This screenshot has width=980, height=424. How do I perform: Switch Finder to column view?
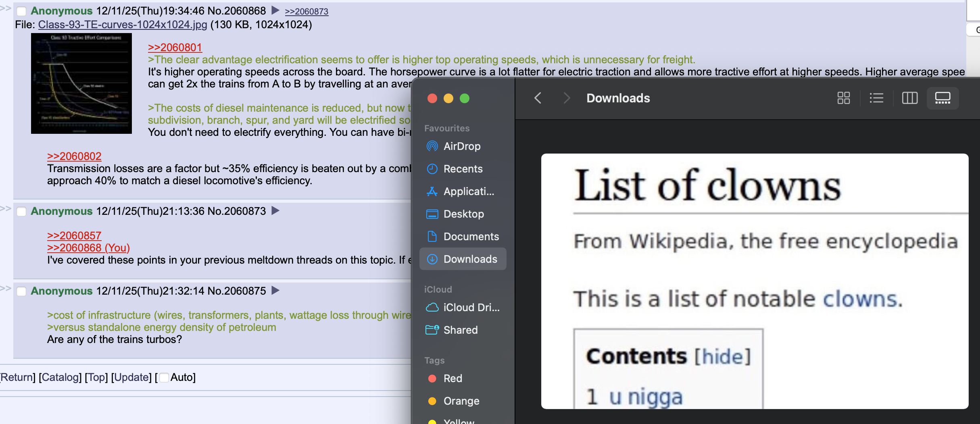coord(909,98)
